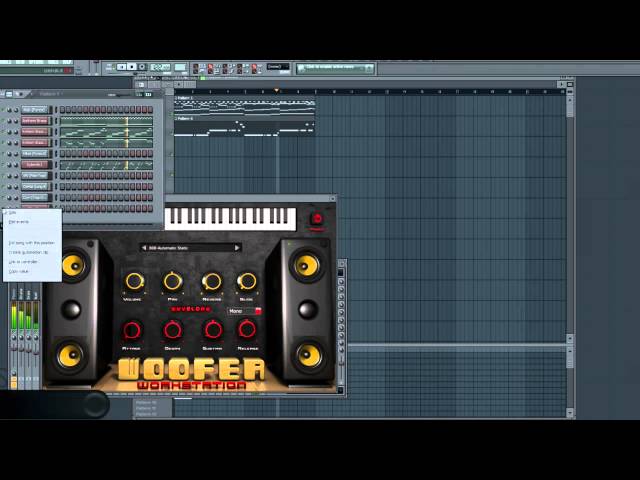
Task: Adjust the third channel's pan knob
Action: (9, 132)
